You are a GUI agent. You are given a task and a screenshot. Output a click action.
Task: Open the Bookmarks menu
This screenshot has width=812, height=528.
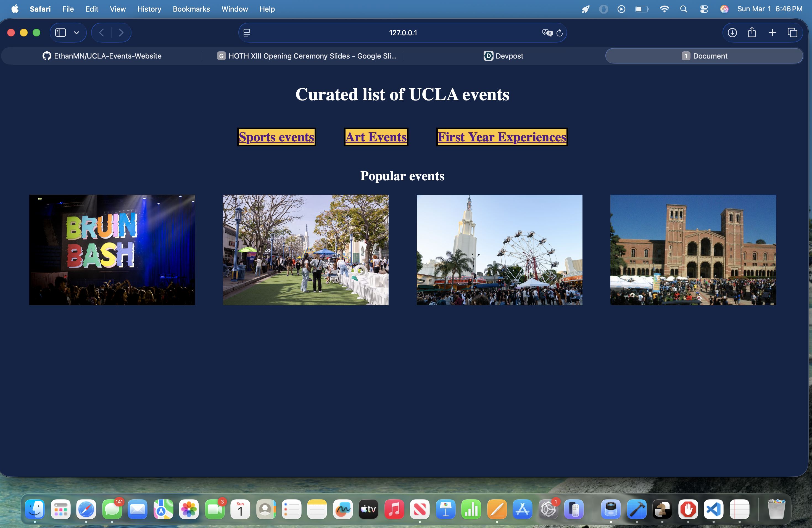click(x=191, y=9)
